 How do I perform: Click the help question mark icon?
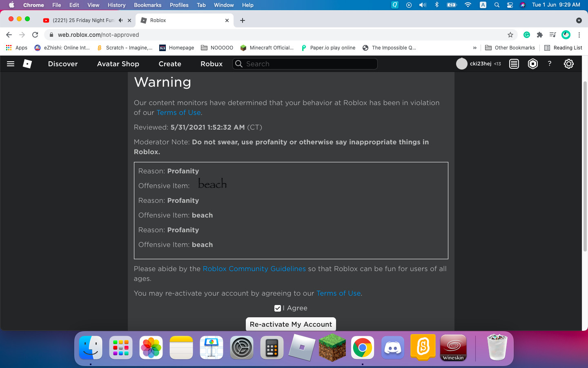(x=550, y=64)
